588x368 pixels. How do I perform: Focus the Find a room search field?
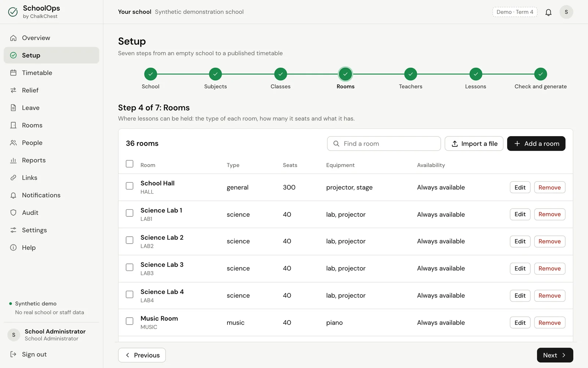click(384, 144)
